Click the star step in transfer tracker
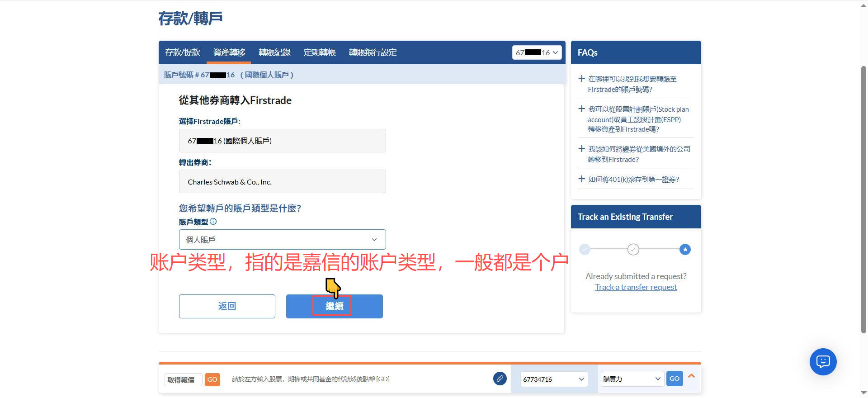 685,249
